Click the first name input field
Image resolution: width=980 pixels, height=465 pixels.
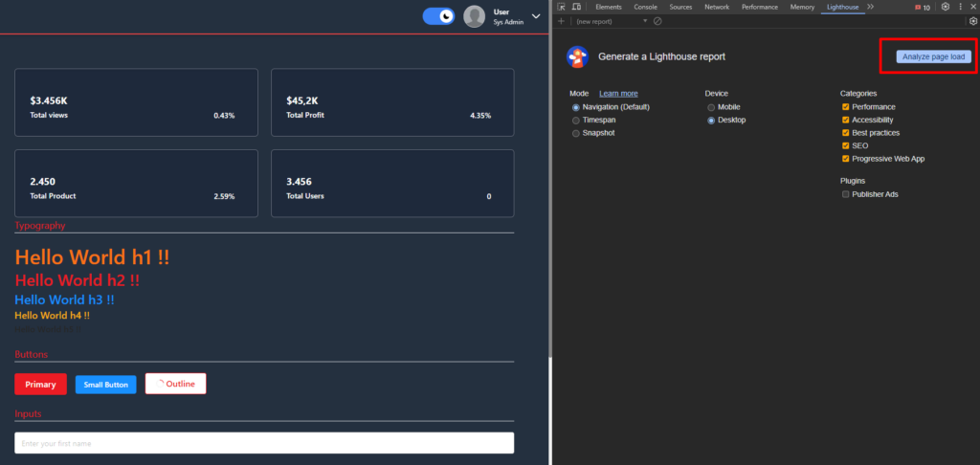tap(264, 443)
